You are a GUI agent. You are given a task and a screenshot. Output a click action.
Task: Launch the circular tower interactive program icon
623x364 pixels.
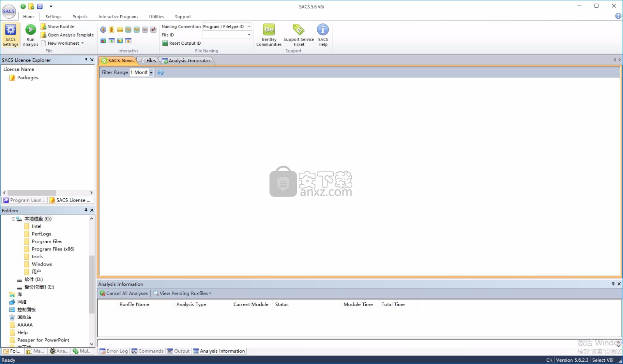click(x=103, y=30)
